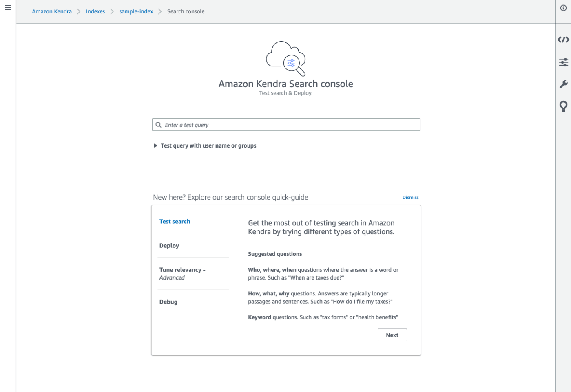Click the Next button
Viewport: 571px width, 392px height.
click(392, 335)
